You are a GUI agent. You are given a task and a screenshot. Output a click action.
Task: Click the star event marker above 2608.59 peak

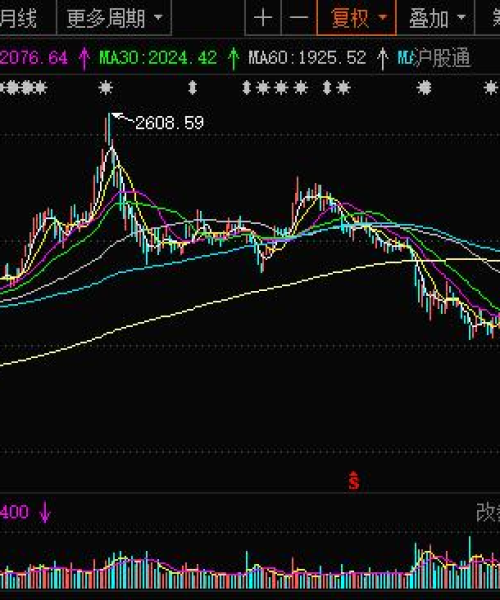click(x=106, y=88)
